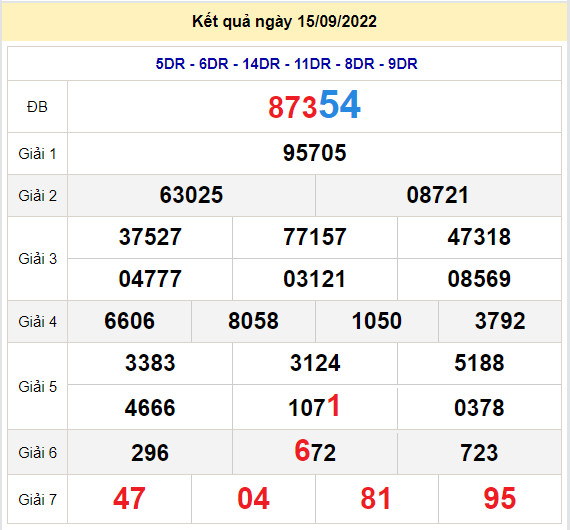Select Giải 4 number 3792
The height and width of the screenshot is (530, 570).
click(x=500, y=321)
